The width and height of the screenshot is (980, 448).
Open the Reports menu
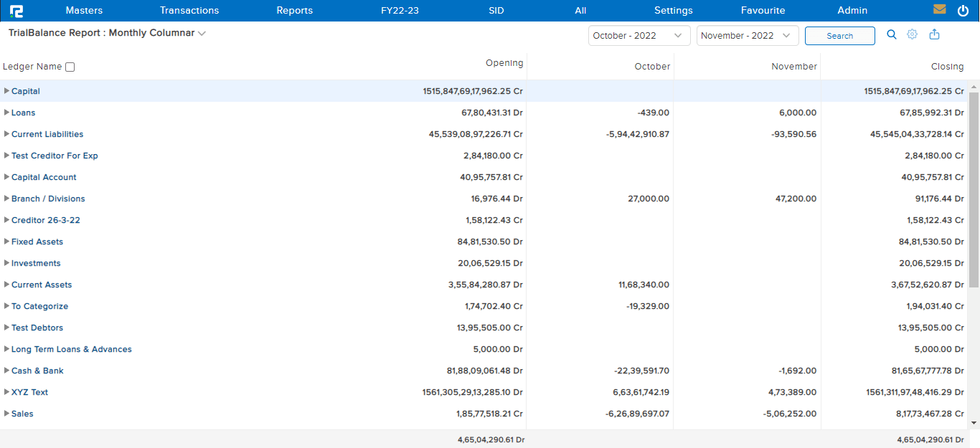coord(294,11)
